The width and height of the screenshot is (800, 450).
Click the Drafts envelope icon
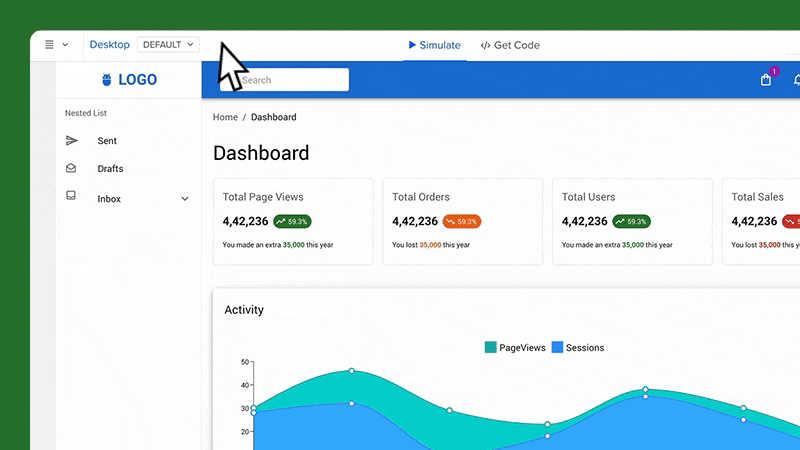click(71, 169)
